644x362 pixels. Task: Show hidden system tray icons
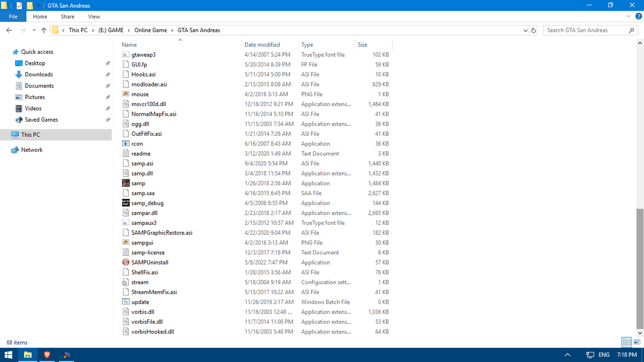point(568,354)
